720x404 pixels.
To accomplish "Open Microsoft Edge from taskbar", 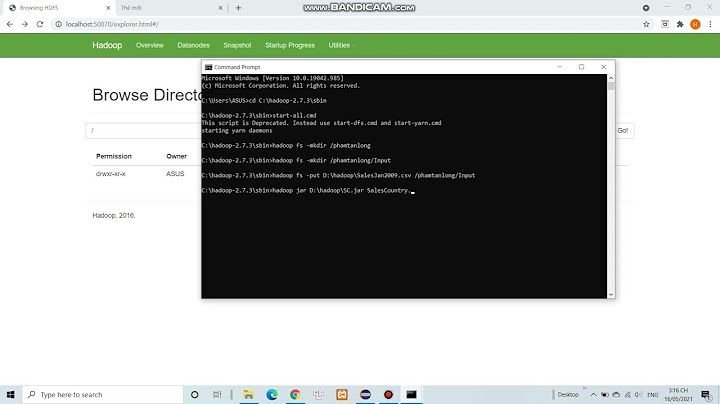I will click(x=272, y=394).
